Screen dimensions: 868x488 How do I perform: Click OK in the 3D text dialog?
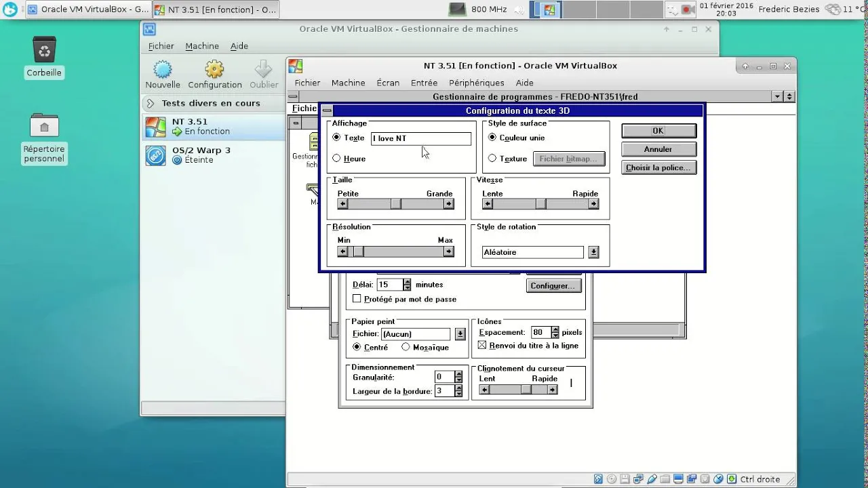point(658,131)
